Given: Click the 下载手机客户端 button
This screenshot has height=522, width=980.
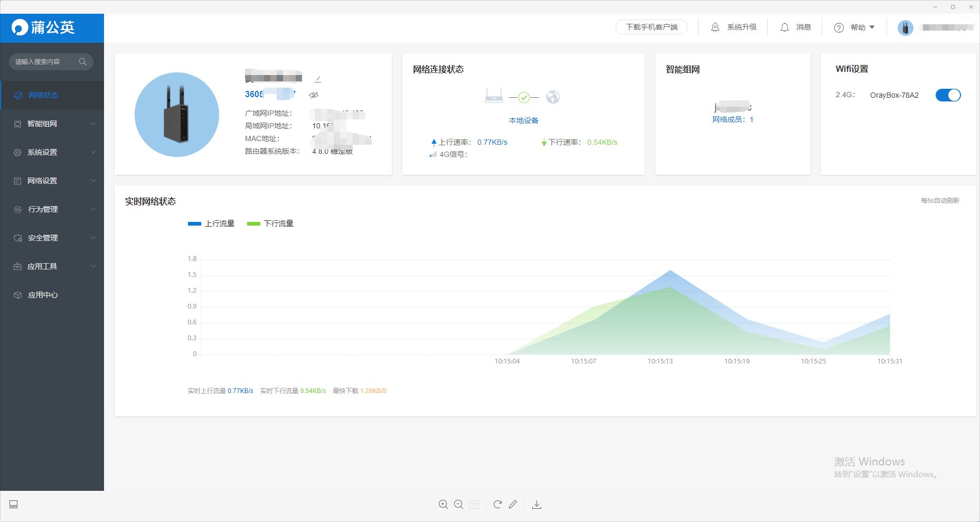Looking at the screenshot, I should pos(652,27).
